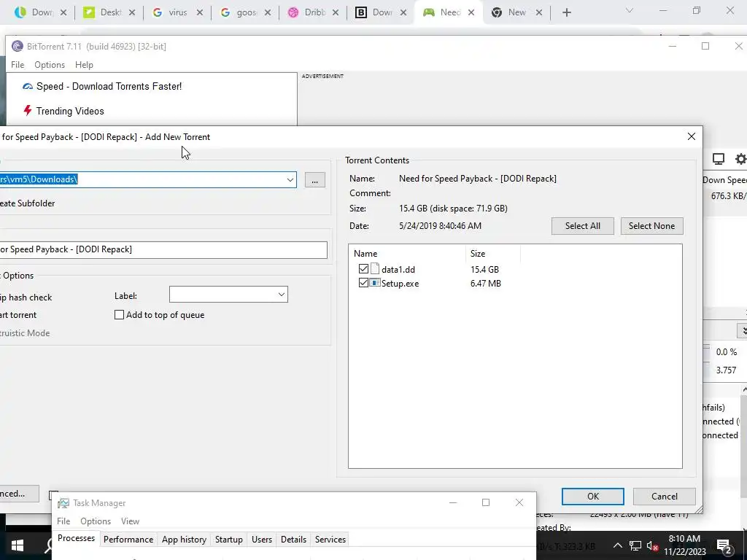Open Task Manager File menu
The image size is (747, 560).
coord(63,521)
